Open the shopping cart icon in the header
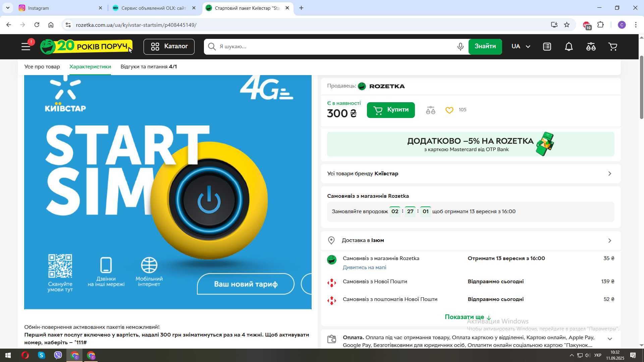The height and width of the screenshot is (362, 644). tap(613, 47)
